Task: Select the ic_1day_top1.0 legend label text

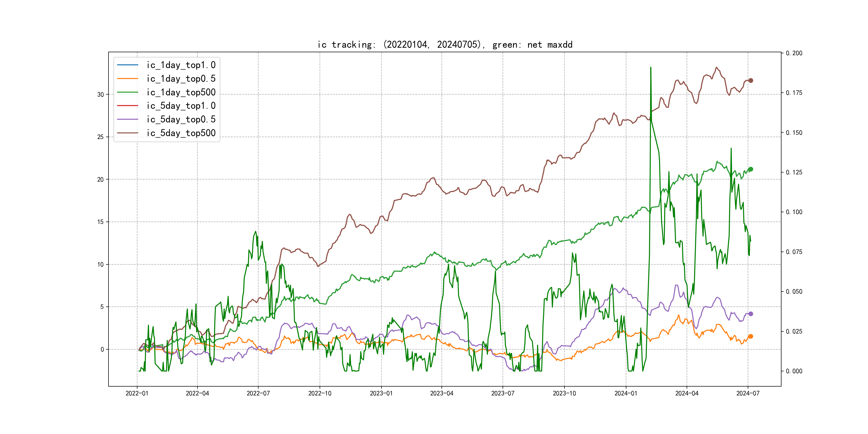Action: click(181, 65)
